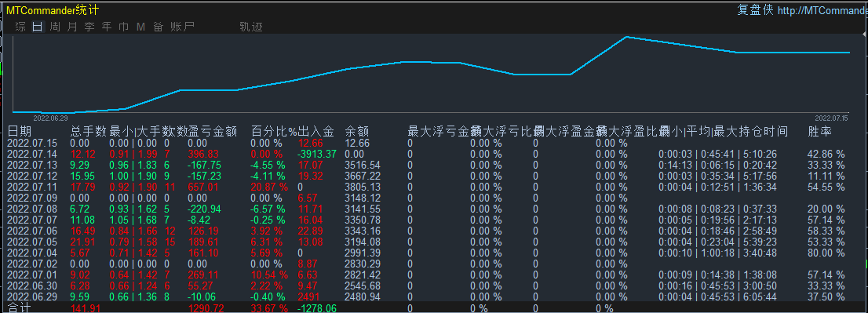The width and height of the screenshot is (868, 313).
Task: Click the 2022.07.15 chart end date label
Action: point(831,118)
